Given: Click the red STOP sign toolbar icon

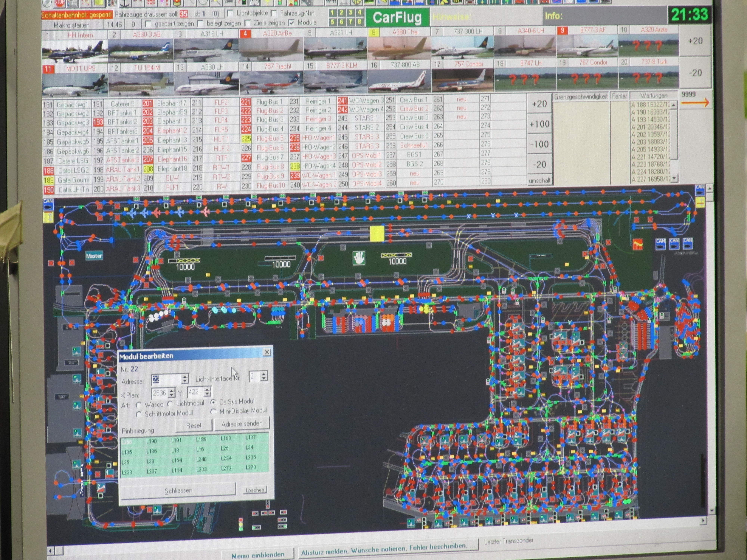Looking at the screenshot, I should (60, 3).
